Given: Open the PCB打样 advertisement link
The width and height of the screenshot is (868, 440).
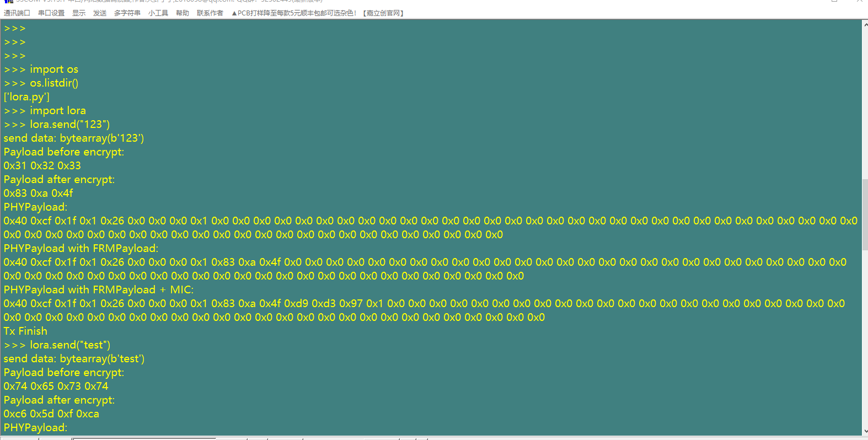Looking at the screenshot, I should (x=294, y=13).
